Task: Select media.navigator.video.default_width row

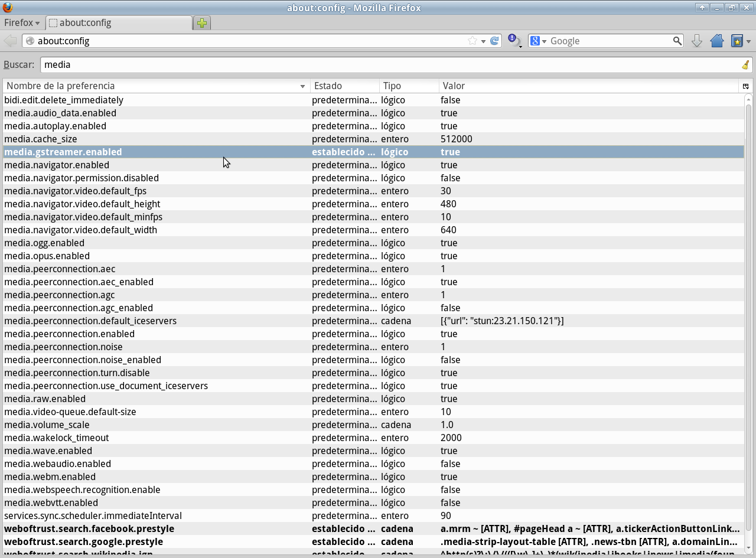Action: 373,230
